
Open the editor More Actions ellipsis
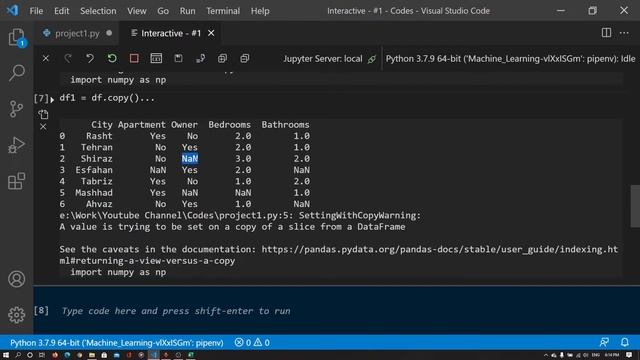tap(624, 33)
